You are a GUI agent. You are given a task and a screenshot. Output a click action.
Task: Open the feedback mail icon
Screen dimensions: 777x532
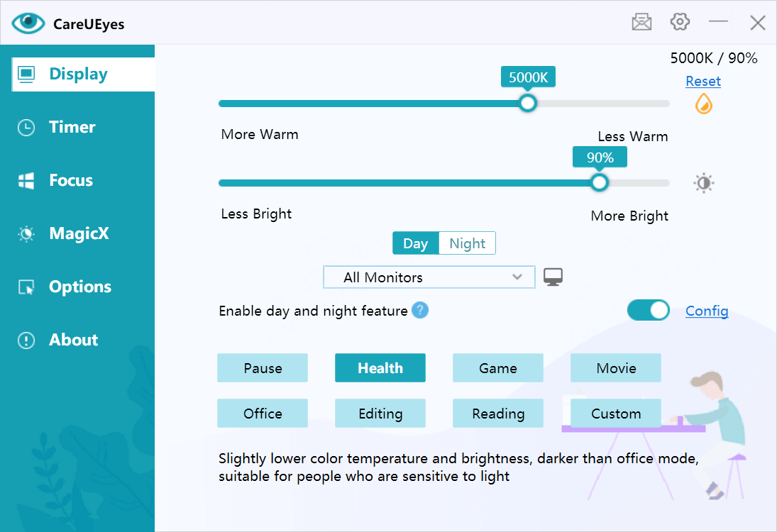[641, 22]
